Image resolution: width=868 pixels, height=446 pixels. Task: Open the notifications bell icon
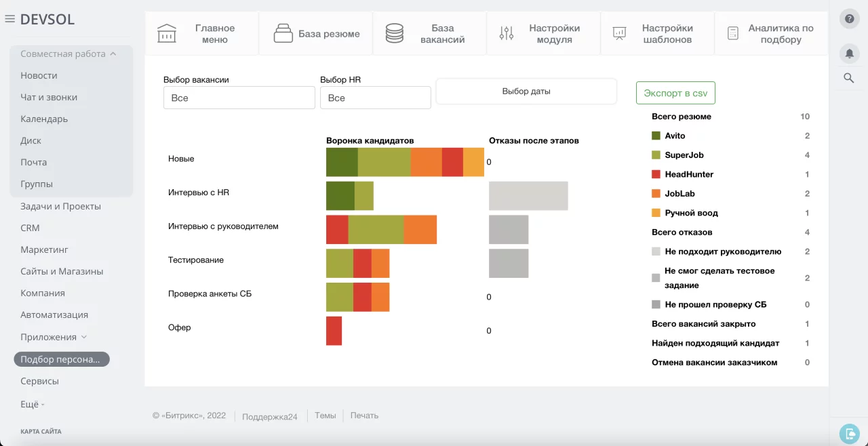coord(849,53)
